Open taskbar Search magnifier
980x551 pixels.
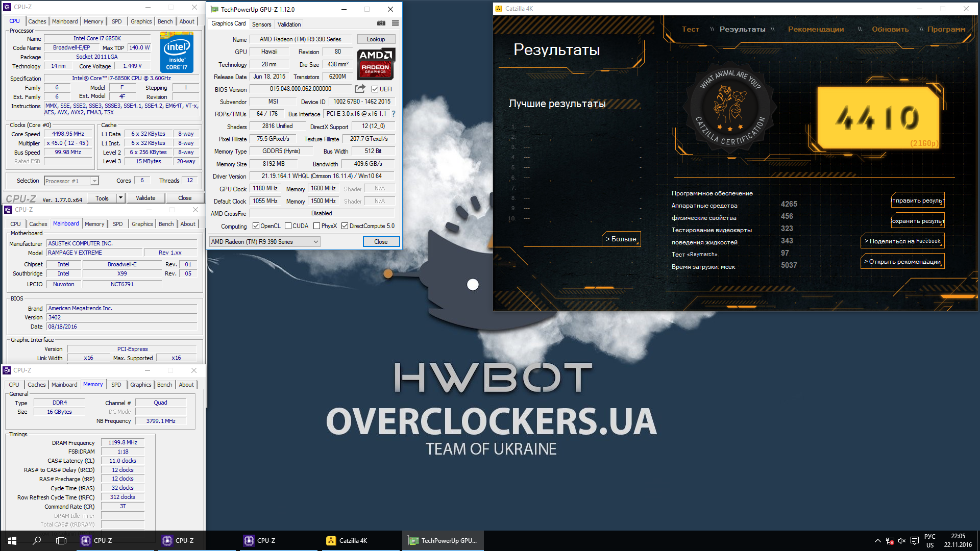(37, 541)
